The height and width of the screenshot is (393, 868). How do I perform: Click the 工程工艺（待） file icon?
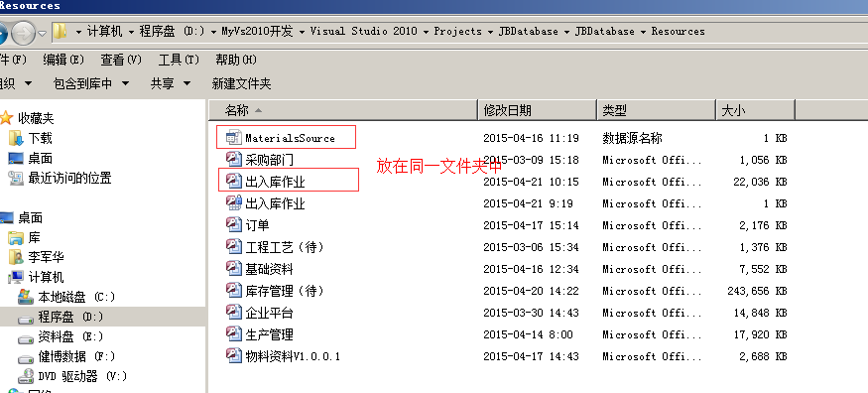(233, 247)
